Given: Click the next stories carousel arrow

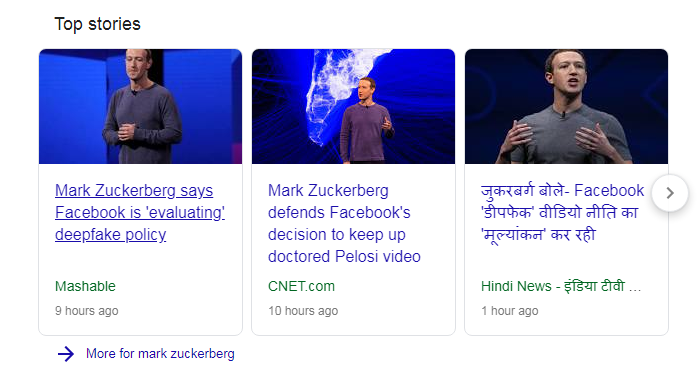Looking at the screenshot, I should click(670, 193).
